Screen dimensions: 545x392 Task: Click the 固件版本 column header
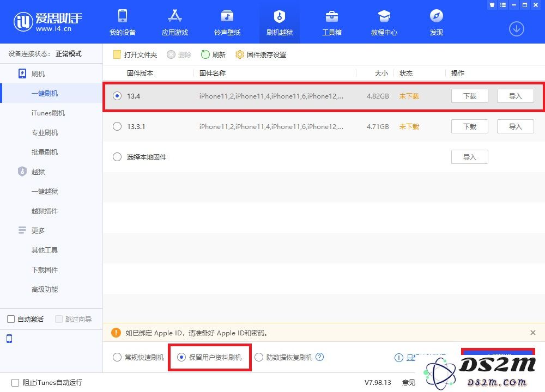[140, 73]
